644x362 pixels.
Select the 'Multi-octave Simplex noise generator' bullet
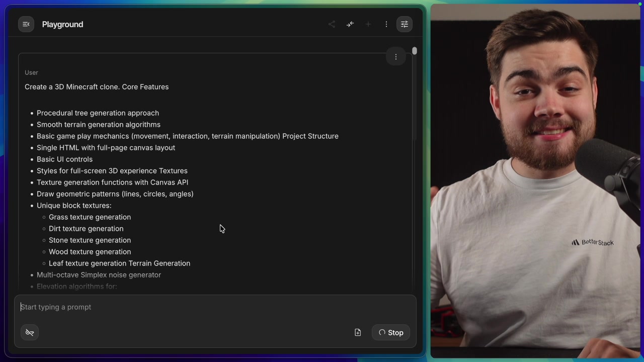pyautogui.click(x=99, y=275)
